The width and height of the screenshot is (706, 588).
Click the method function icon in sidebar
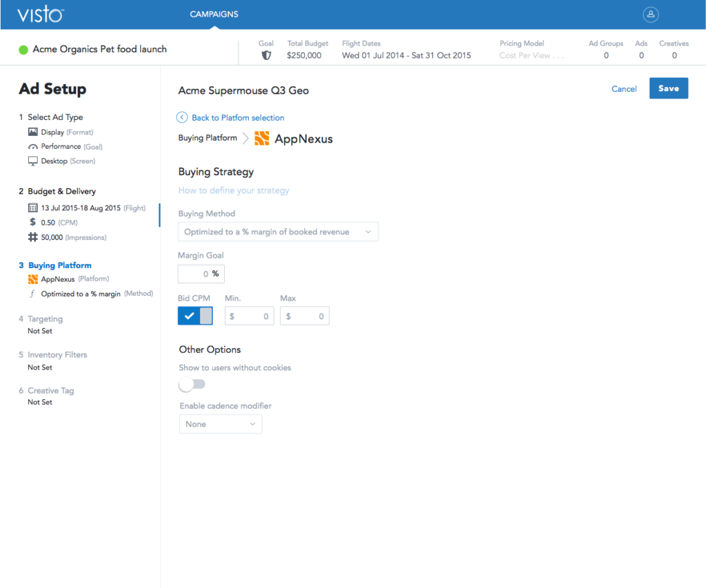pyautogui.click(x=32, y=294)
